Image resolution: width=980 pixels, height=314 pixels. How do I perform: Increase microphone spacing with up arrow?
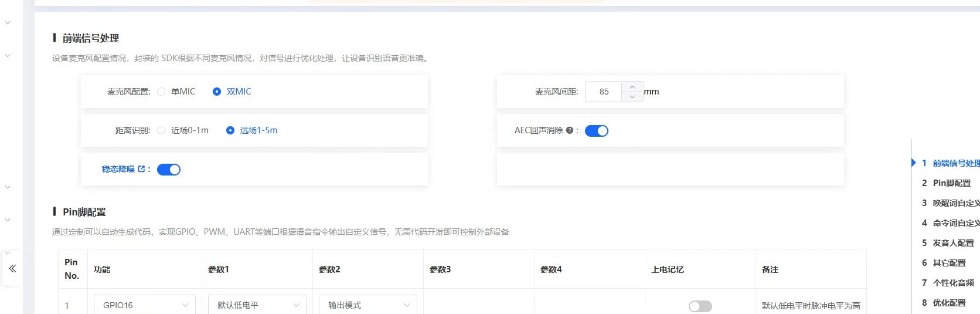(x=632, y=87)
